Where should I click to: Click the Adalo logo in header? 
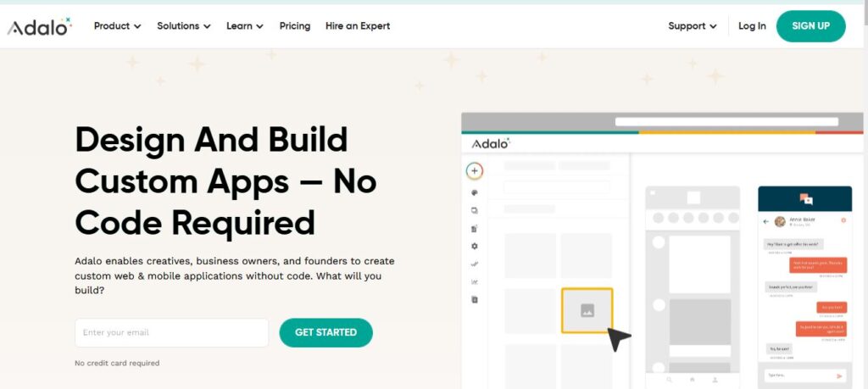(40, 26)
